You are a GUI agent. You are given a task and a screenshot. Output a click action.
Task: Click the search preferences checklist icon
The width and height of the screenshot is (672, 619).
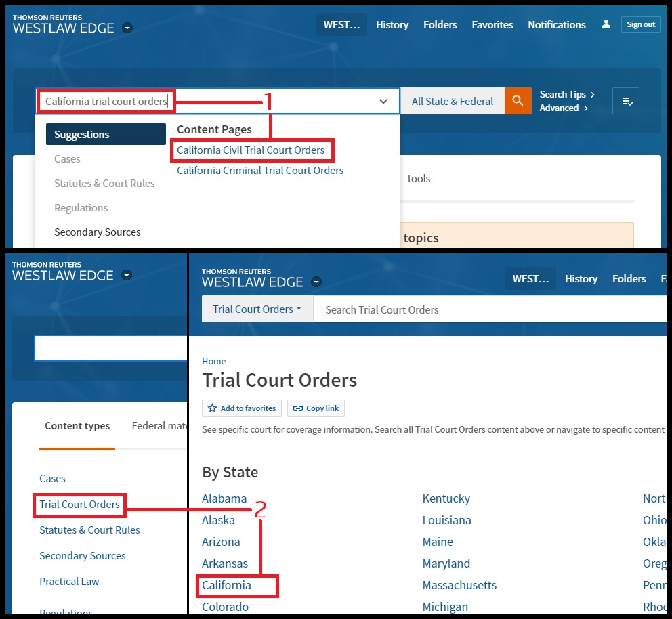pos(625,101)
